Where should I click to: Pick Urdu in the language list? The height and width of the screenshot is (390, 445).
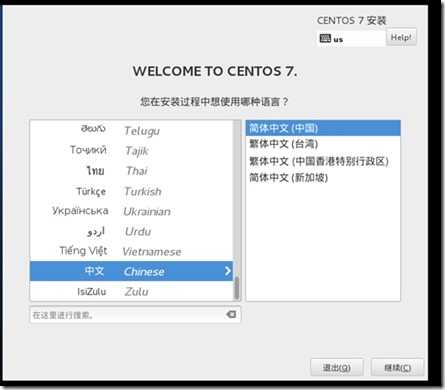tap(131, 231)
